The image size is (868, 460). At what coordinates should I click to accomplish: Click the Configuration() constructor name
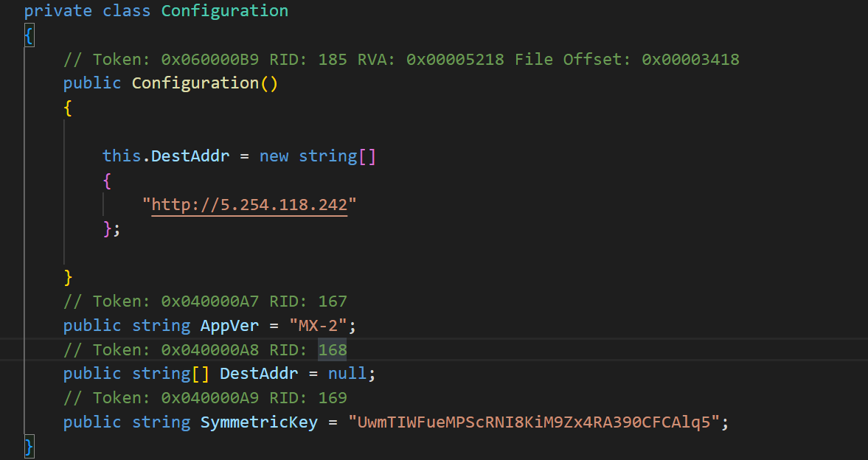tap(195, 83)
